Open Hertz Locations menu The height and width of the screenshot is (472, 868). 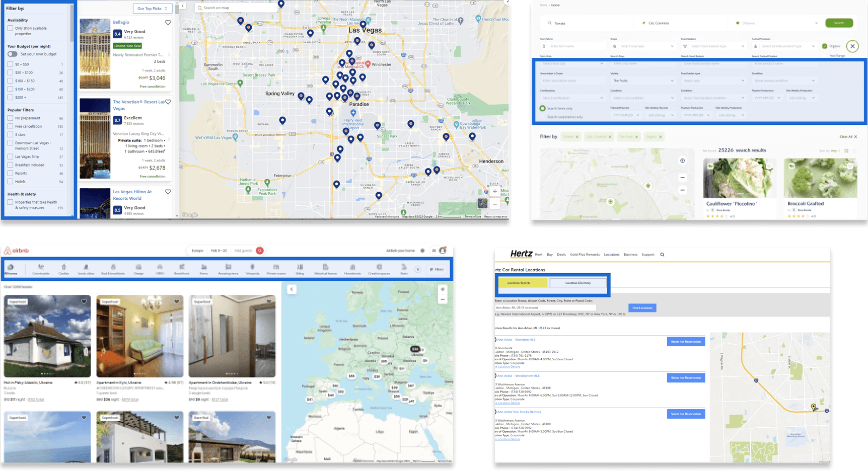pos(612,255)
